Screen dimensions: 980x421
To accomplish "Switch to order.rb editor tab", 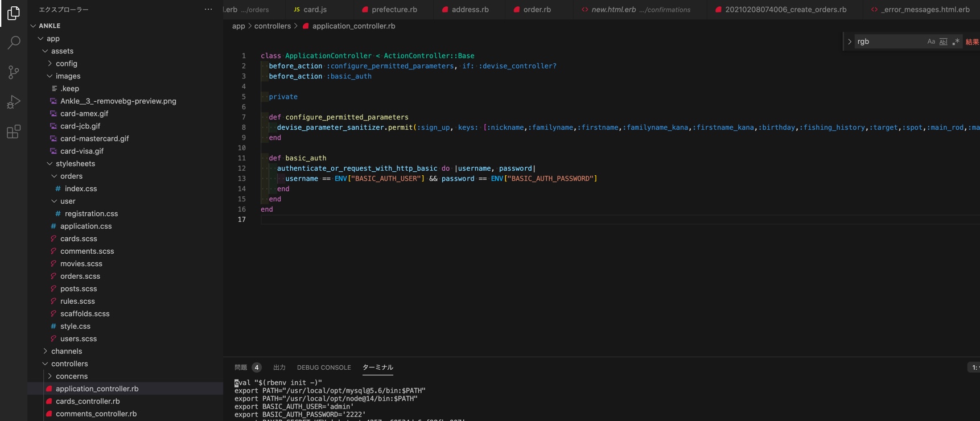I will (537, 9).
